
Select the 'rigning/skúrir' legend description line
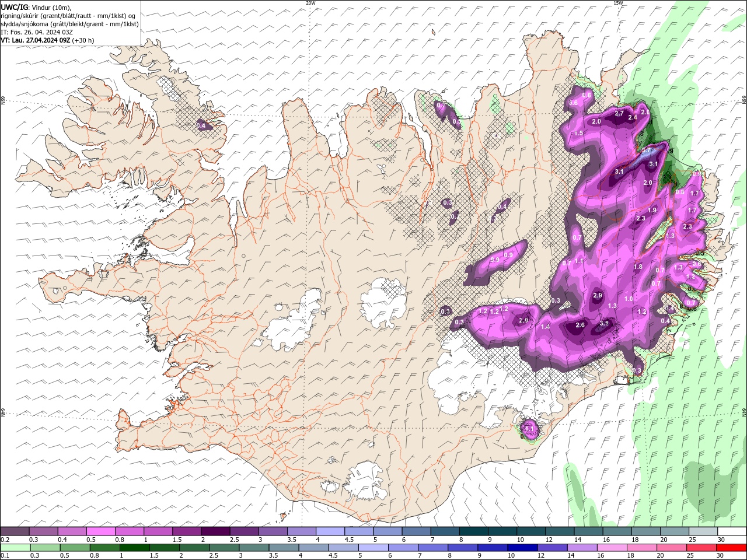point(69,16)
